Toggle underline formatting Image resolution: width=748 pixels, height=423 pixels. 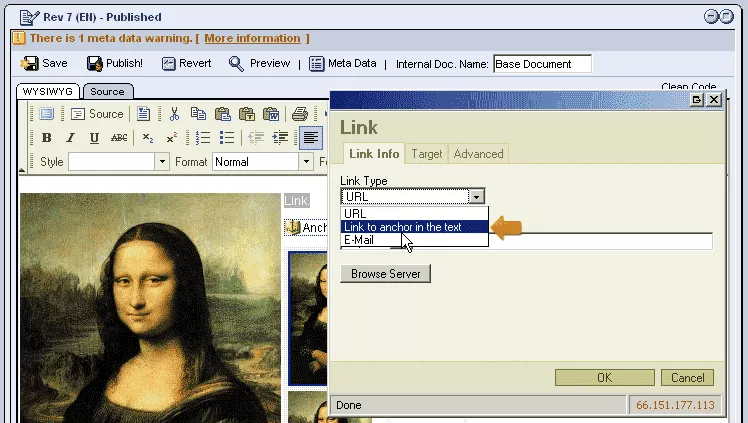(x=93, y=138)
